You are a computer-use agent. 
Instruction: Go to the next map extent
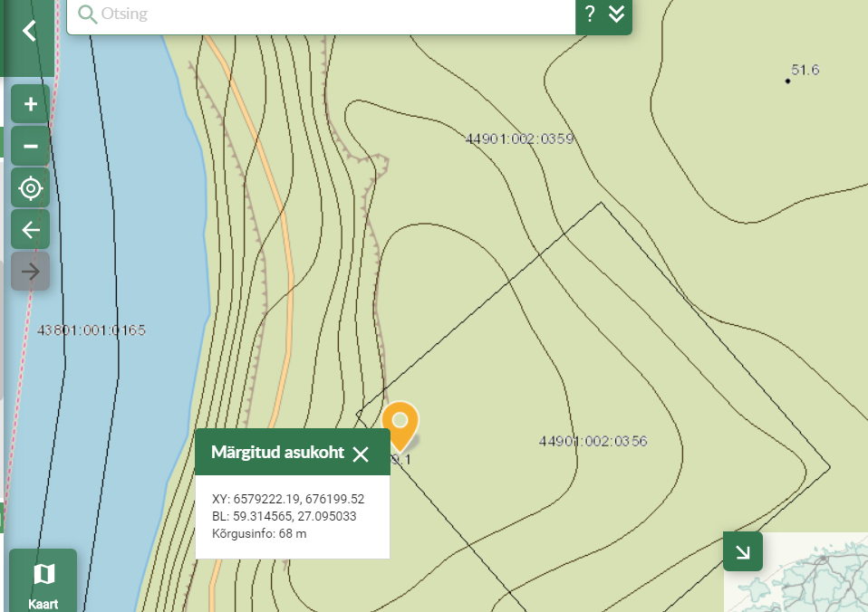31,272
